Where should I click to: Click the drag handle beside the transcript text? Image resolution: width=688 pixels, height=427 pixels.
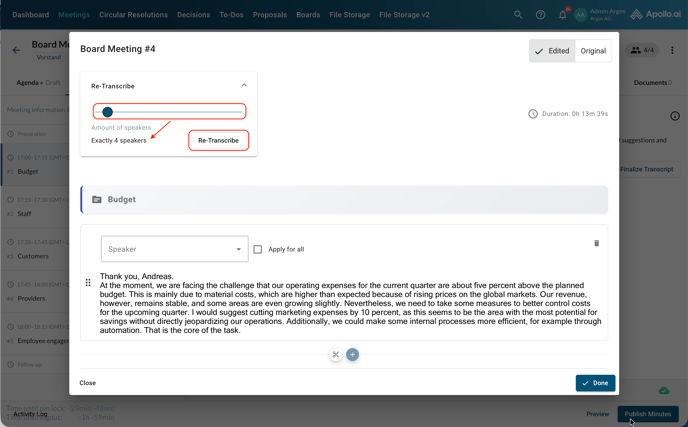(88, 283)
